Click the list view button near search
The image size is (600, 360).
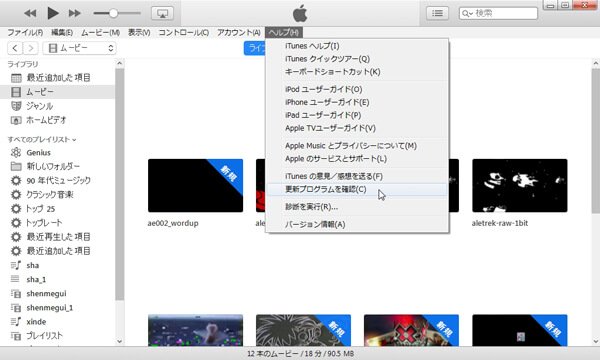click(x=437, y=13)
